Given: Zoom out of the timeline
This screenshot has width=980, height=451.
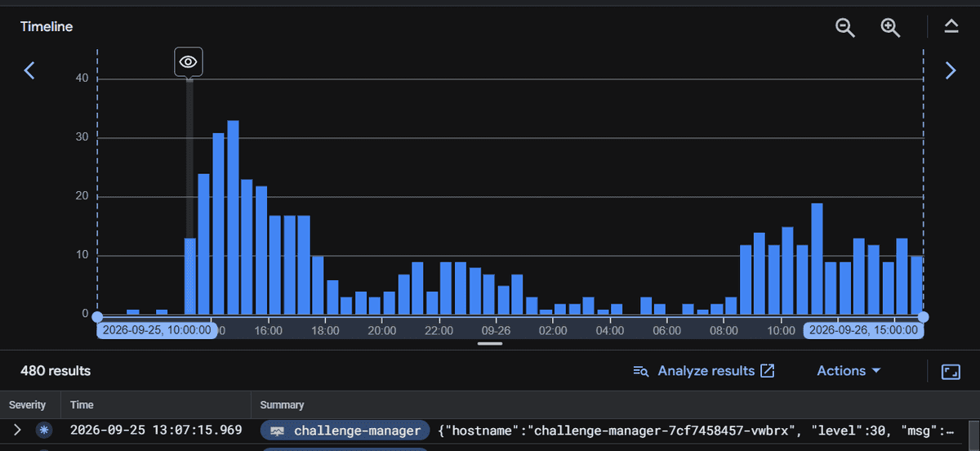Looking at the screenshot, I should tap(844, 27).
